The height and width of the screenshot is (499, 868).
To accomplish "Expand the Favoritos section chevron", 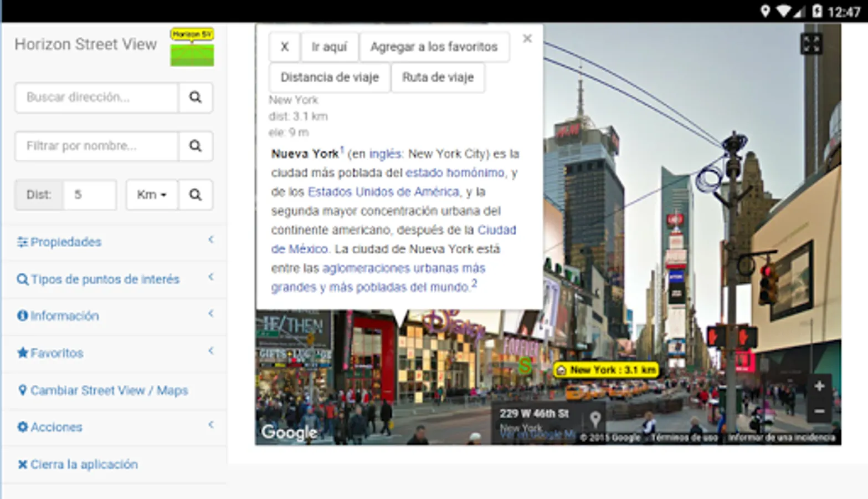I will point(211,351).
